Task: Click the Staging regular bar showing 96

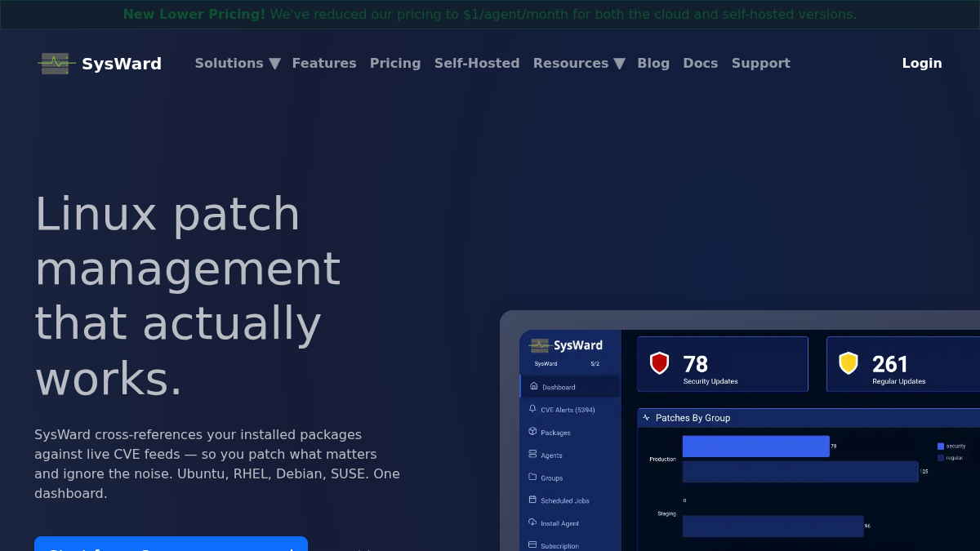Action: [x=773, y=526]
